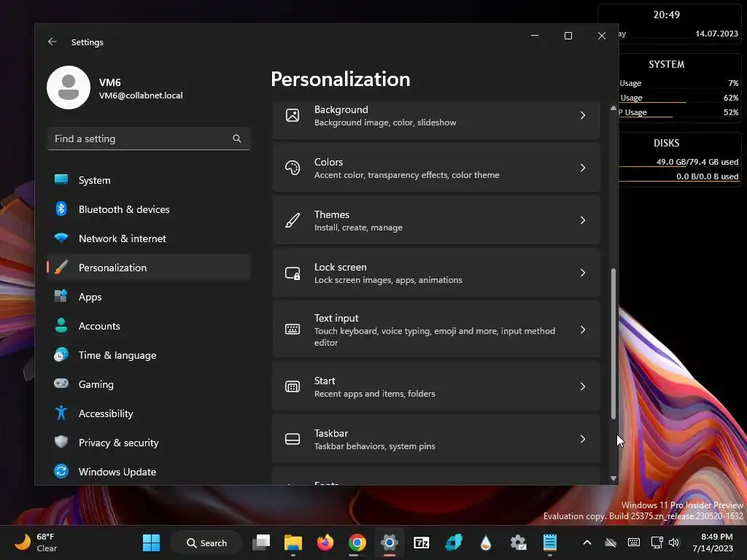Click the 20:49 widget clock

pyautogui.click(x=667, y=15)
